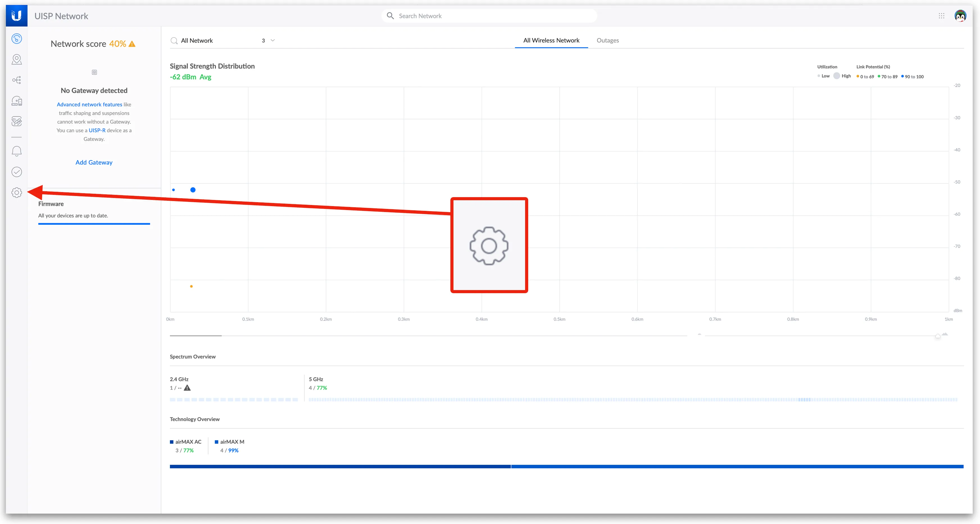Click the Search Network input field

point(494,16)
